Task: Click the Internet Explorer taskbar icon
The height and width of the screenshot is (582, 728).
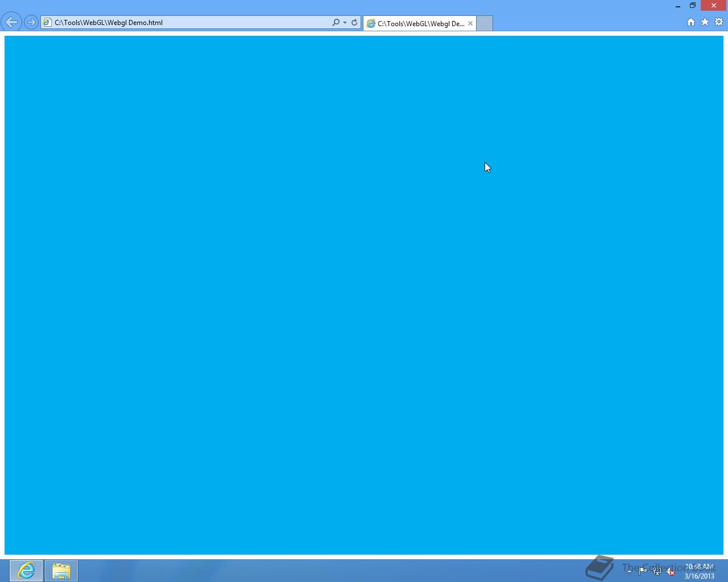Action: point(26,571)
